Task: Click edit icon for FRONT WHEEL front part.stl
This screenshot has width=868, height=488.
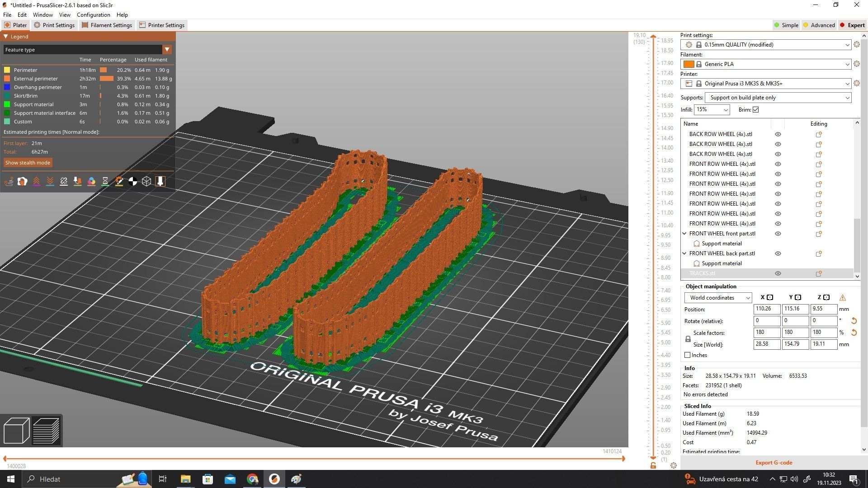Action: point(818,234)
